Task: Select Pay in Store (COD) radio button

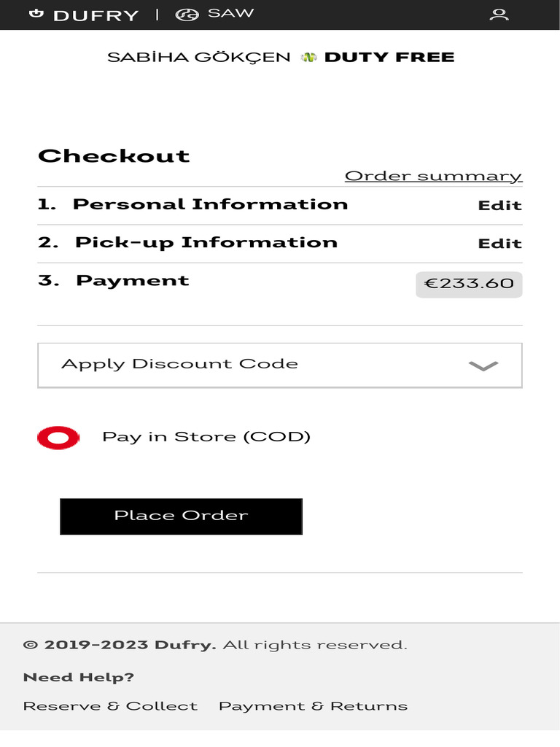Action: pos(58,437)
